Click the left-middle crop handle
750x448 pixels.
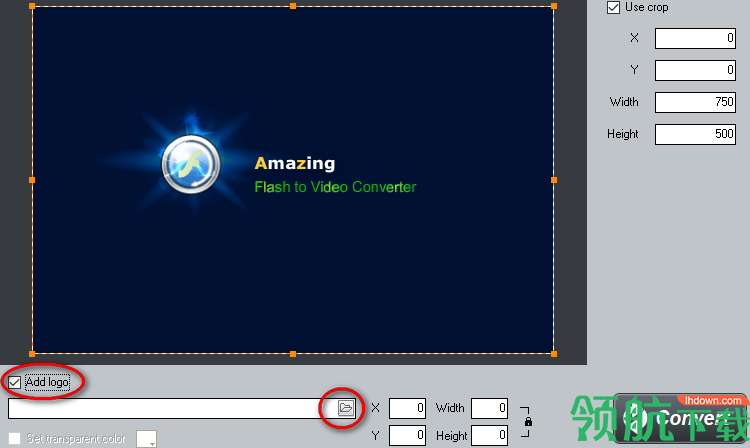[32, 180]
